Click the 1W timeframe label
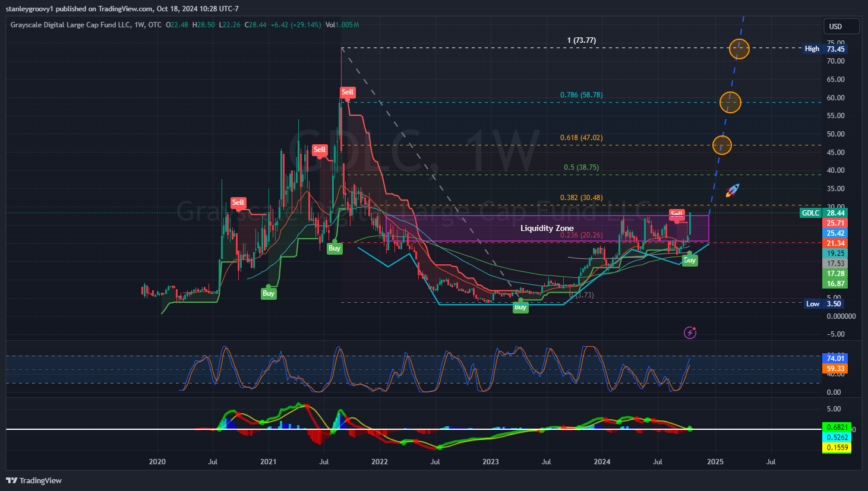Screen dimensions: 868x491 [x=140, y=25]
